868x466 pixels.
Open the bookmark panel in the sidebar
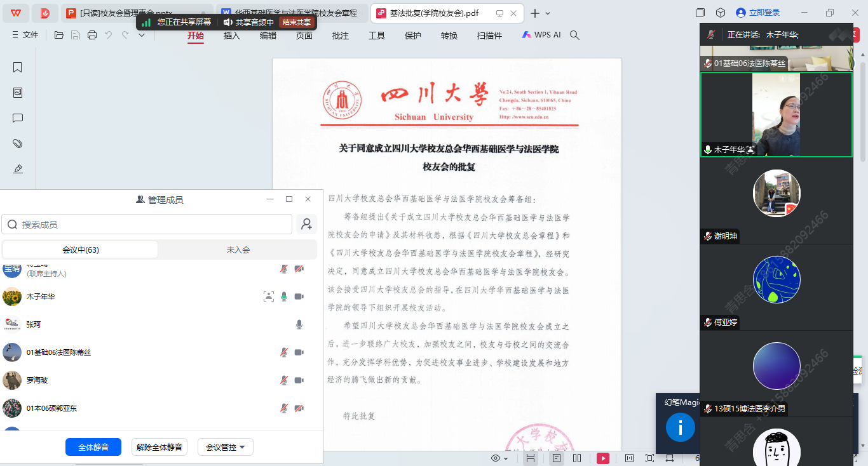(18, 67)
